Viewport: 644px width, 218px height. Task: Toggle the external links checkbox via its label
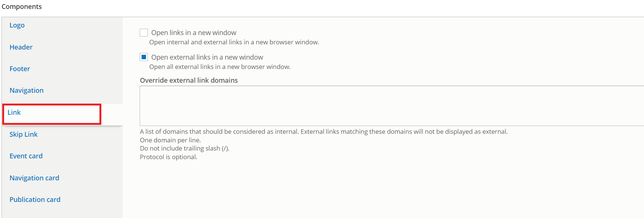[207, 57]
